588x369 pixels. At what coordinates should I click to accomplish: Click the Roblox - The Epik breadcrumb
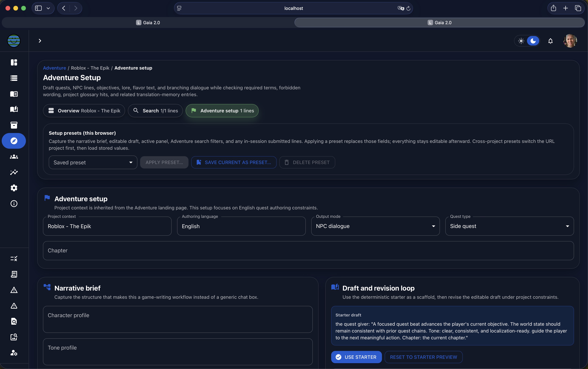pyautogui.click(x=90, y=68)
